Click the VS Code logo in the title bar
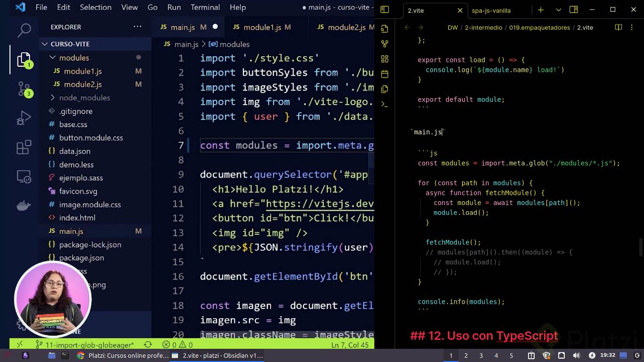This screenshot has height=362, width=644. coord(20,7)
